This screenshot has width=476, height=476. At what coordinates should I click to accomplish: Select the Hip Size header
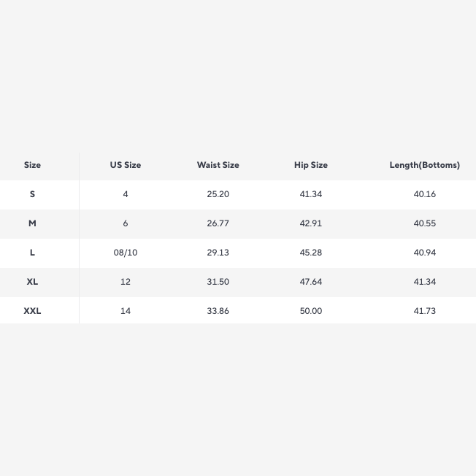click(311, 165)
